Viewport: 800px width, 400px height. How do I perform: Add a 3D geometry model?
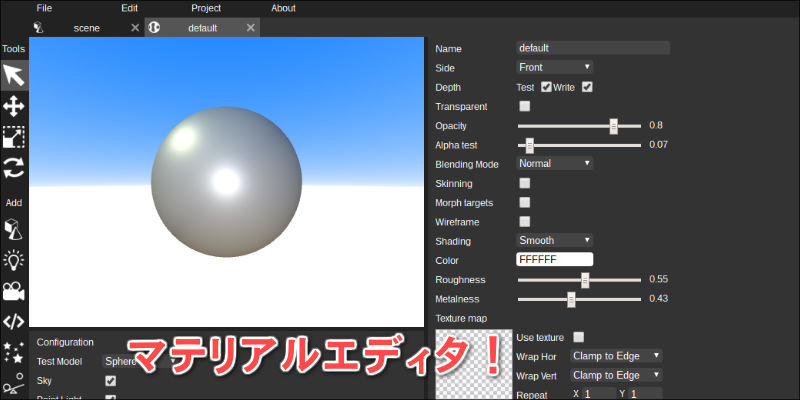coord(14,230)
